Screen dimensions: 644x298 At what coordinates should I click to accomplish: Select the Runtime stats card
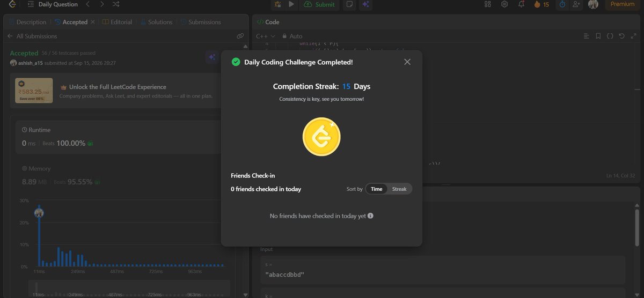click(118, 138)
